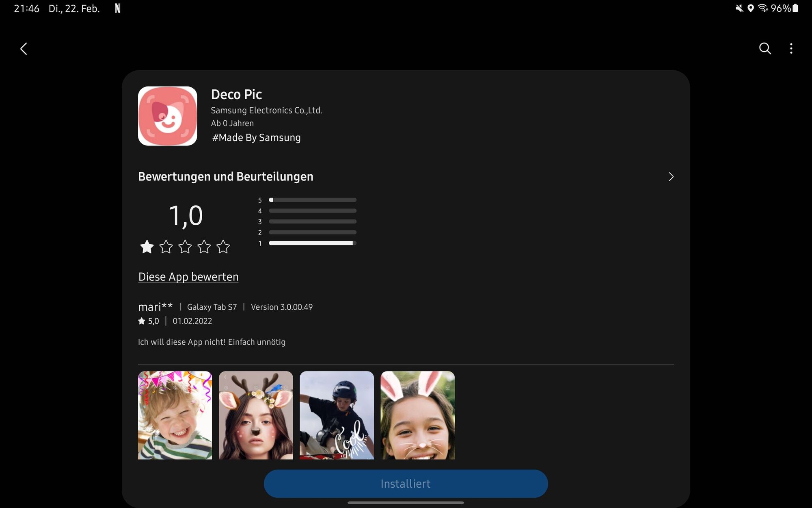812x508 pixels.
Task: Tap the location icon in status bar
Action: click(751, 8)
